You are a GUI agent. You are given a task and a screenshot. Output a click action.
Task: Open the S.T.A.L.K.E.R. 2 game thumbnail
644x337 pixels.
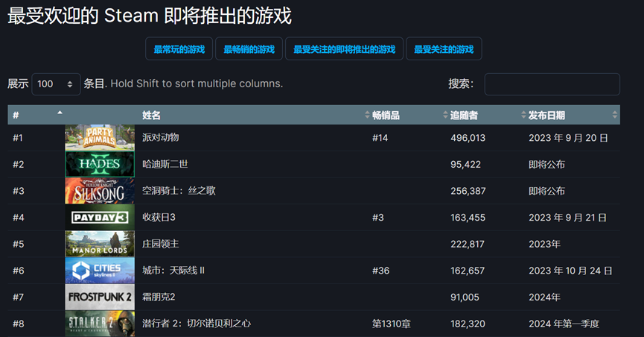(100, 324)
